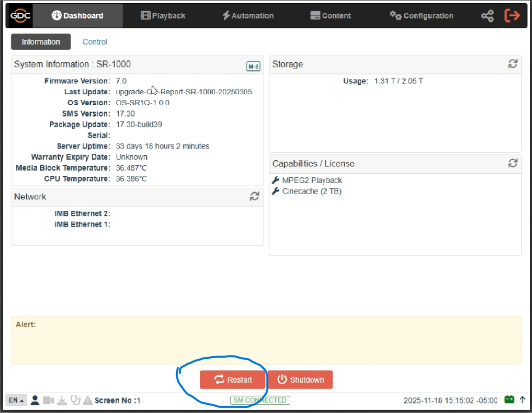Refresh the Capabilities / License panel
532x413 pixels.
click(512, 163)
